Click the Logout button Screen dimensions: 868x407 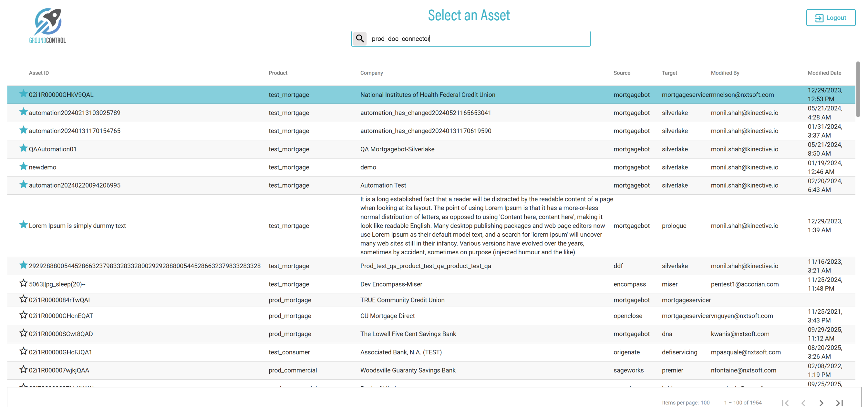[830, 18]
